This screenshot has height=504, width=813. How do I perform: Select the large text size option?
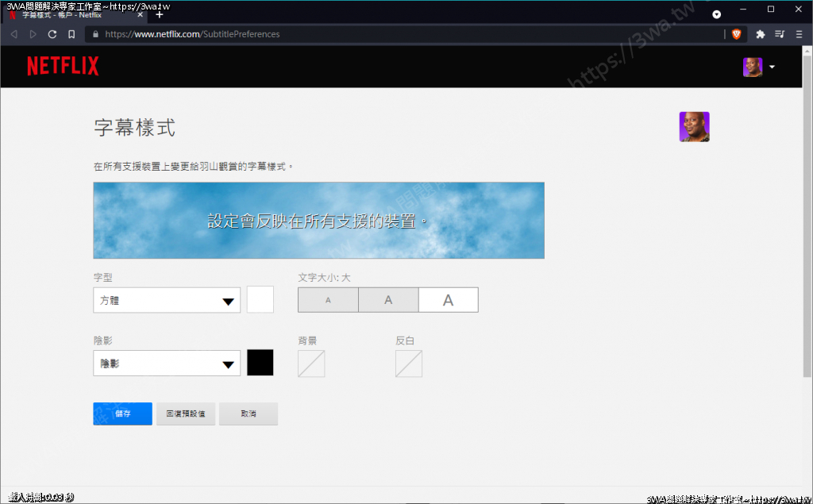tap(448, 300)
